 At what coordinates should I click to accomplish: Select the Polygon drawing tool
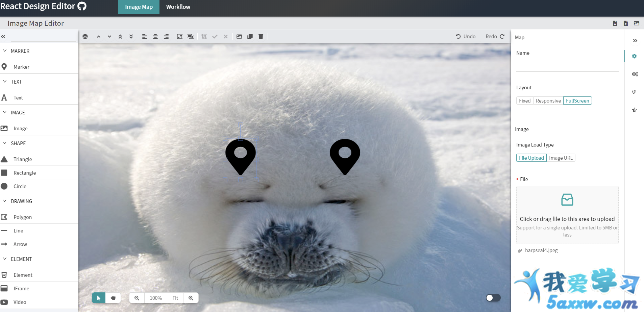coord(39,217)
